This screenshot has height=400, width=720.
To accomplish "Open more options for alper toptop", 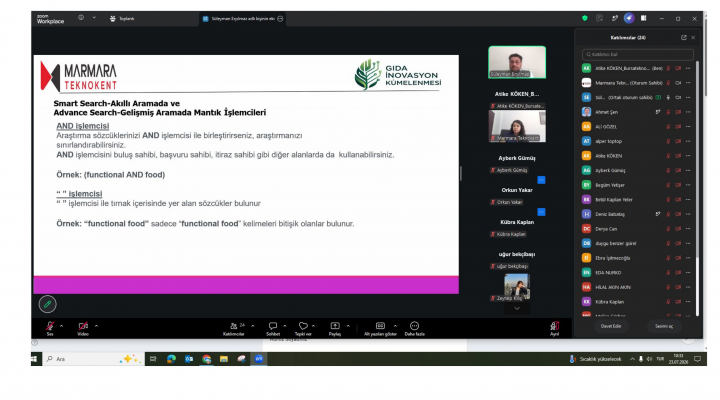I will 688,141.
